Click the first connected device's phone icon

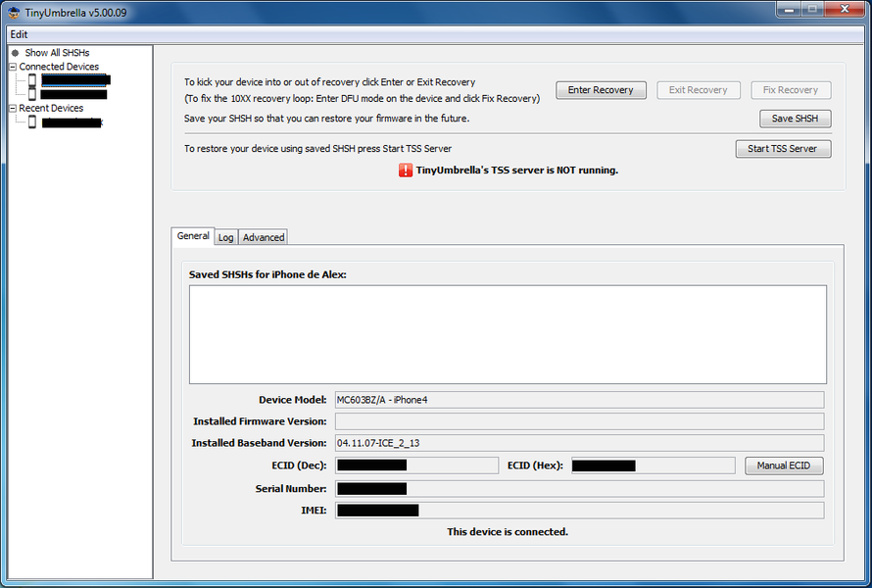click(32, 80)
